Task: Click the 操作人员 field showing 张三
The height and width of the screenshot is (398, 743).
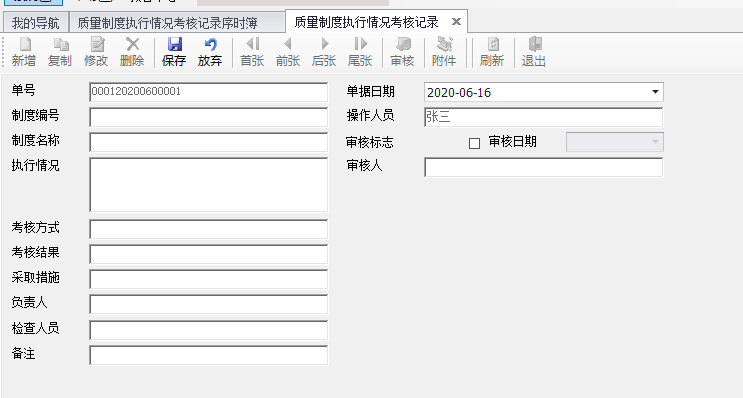Action: point(544,117)
